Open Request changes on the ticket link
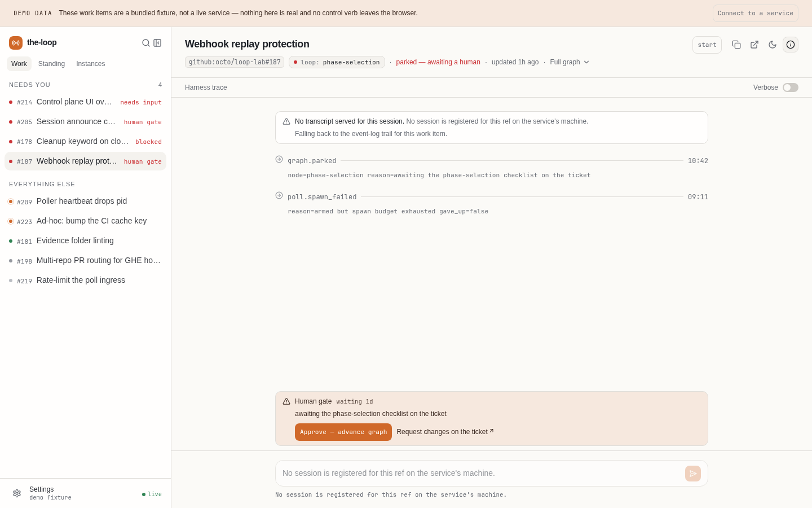The image size is (812, 508). [x=445, y=432]
